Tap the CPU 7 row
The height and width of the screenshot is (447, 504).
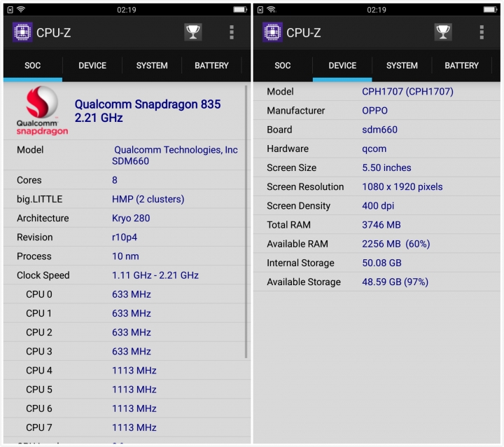tap(127, 427)
